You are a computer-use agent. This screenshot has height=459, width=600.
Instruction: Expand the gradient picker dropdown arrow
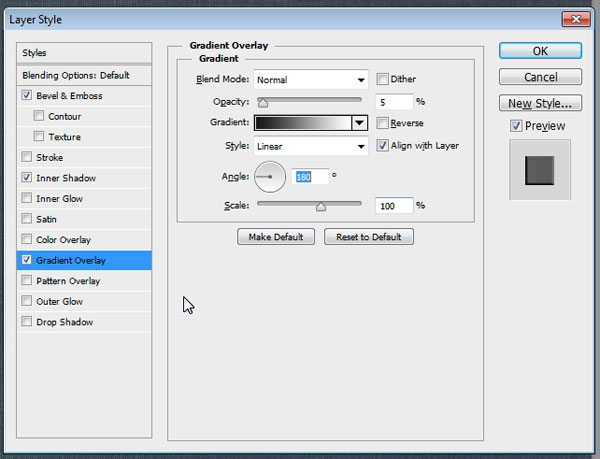[x=359, y=123]
